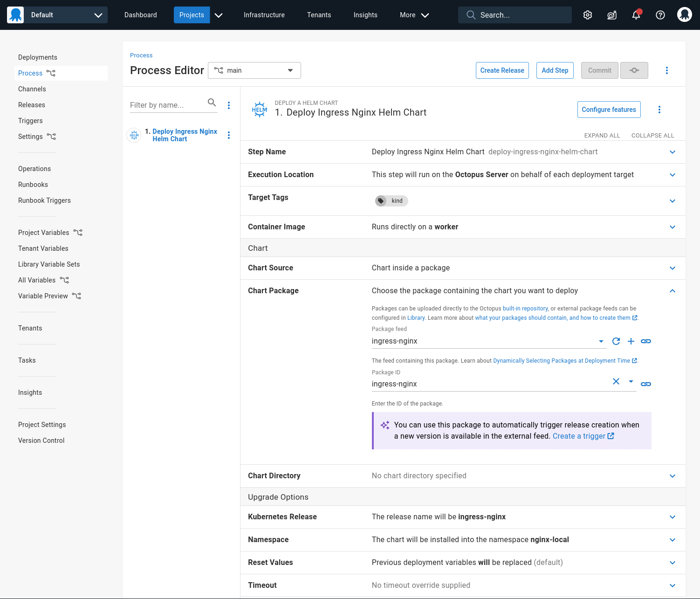Open filter options kebab menu beside step filter
The height and width of the screenshot is (599, 700).
point(229,105)
